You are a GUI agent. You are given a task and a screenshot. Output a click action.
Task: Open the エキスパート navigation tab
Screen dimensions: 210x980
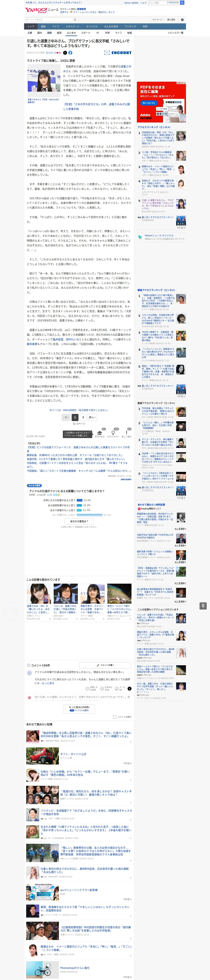coord(72,26)
